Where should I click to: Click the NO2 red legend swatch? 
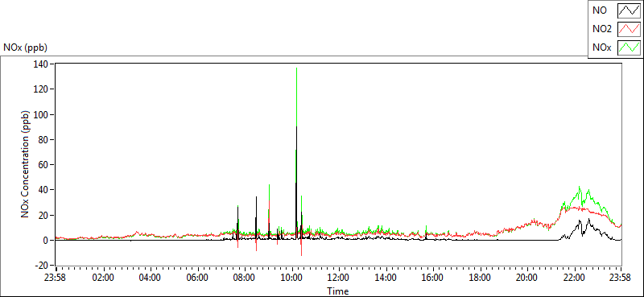[629, 29]
